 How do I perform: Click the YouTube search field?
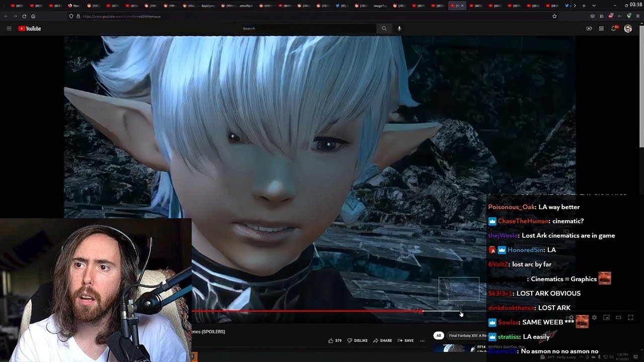click(x=308, y=29)
